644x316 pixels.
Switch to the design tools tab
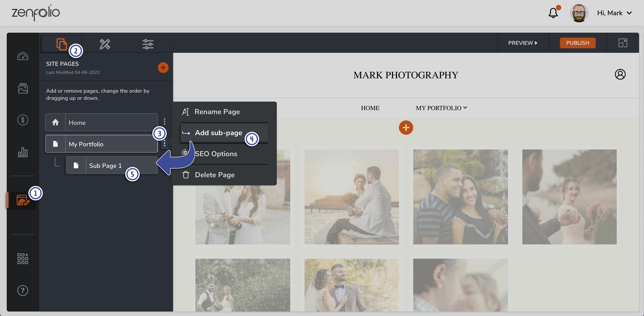click(105, 44)
